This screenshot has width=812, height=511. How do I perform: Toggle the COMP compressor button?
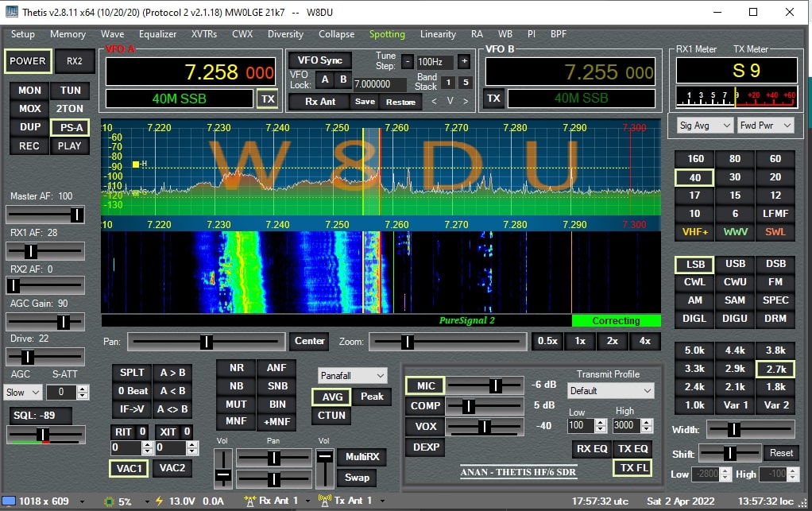click(x=425, y=406)
